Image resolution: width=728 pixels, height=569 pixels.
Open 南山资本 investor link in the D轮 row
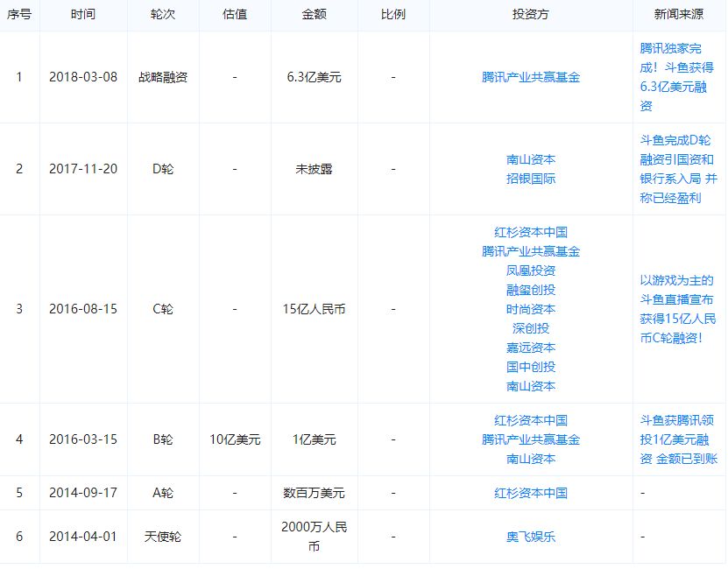click(x=531, y=159)
